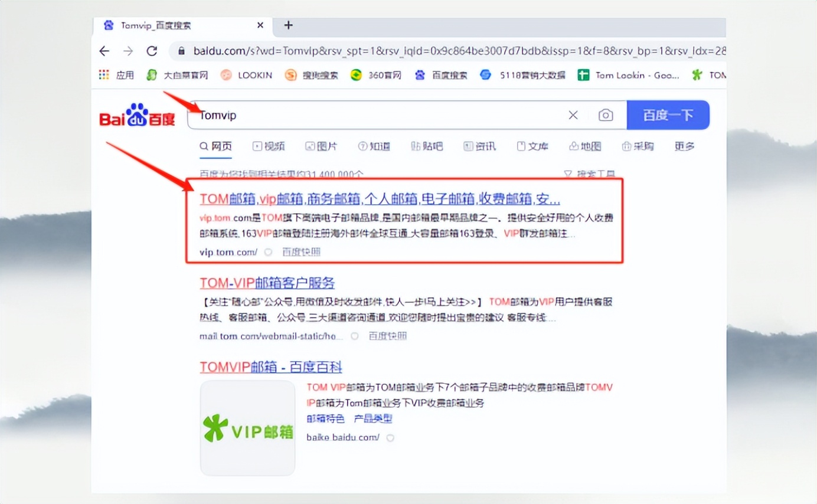Open the 5118营销大数据 bookmark
This screenshot has width=817, height=504.
click(522, 75)
